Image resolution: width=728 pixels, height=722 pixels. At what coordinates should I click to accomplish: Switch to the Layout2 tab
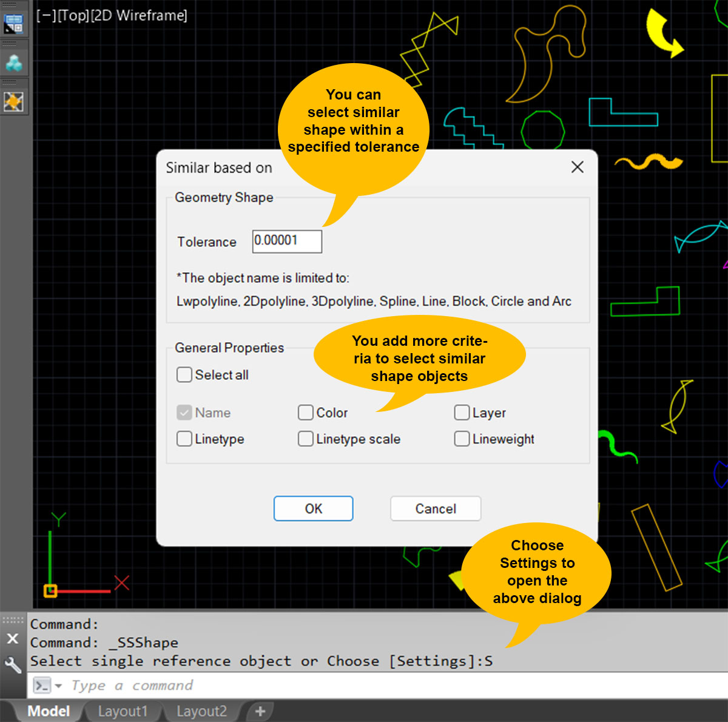point(201,711)
